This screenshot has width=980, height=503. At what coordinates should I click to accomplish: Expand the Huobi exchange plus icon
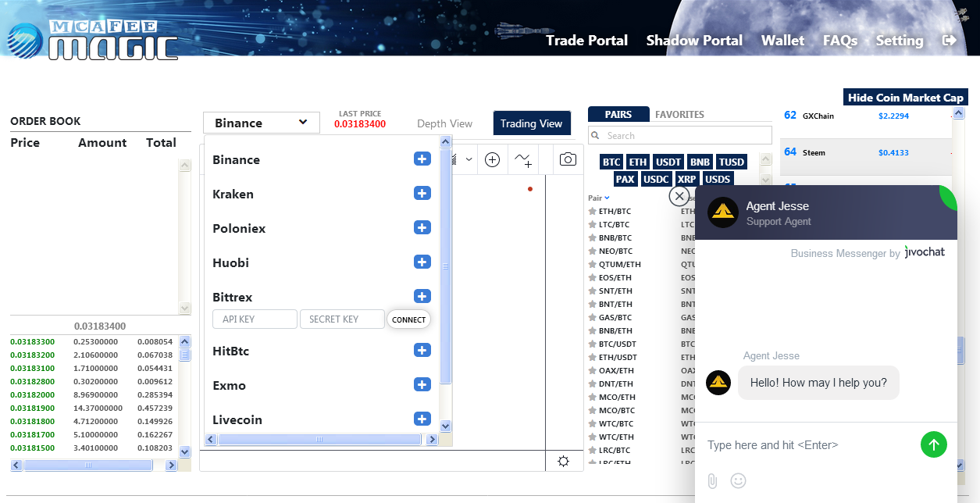click(422, 262)
